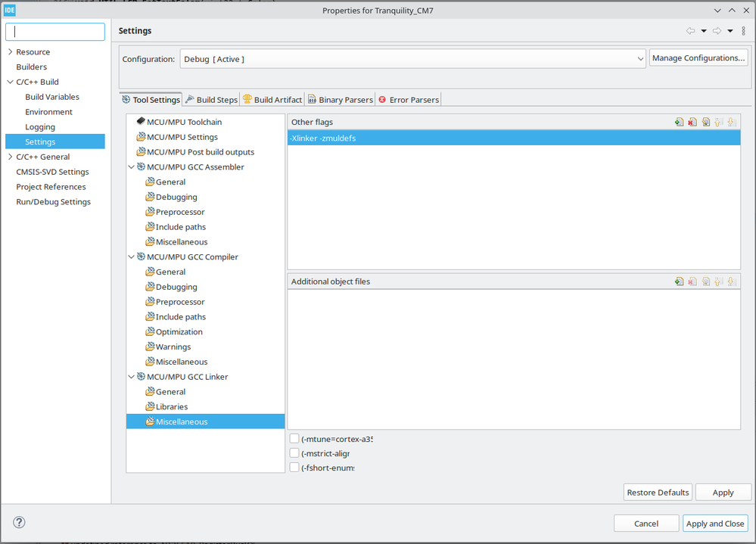The height and width of the screenshot is (544, 756).
Task: Click the Libraries item icon under Linker
Action: coord(150,406)
